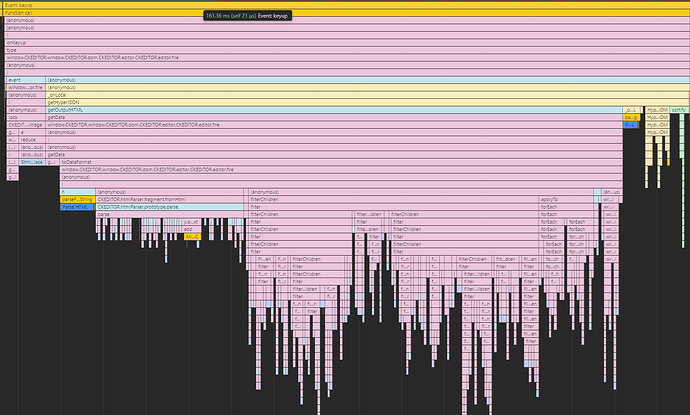Image resolution: width=690 pixels, height=415 pixels.
Task: Click the yellow Event: keyup bar
Action: pyautogui.click(x=100, y=4)
